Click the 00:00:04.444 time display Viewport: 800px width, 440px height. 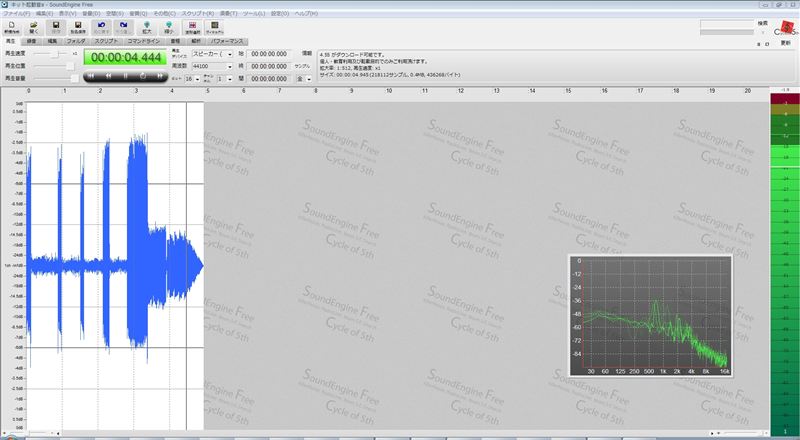click(x=126, y=58)
